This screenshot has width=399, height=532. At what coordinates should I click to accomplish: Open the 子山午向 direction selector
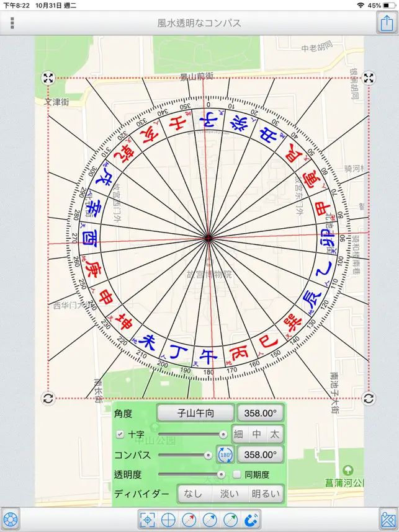195,413
